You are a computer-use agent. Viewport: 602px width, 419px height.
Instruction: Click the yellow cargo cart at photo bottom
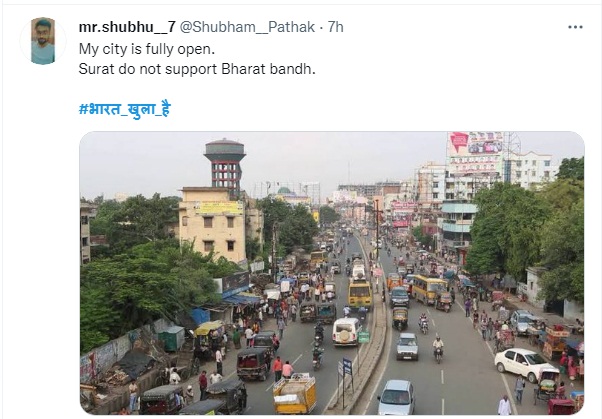click(294, 394)
